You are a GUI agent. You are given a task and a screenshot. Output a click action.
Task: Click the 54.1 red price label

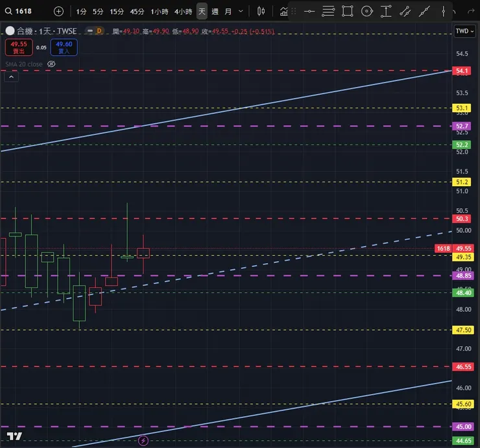point(462,71)
